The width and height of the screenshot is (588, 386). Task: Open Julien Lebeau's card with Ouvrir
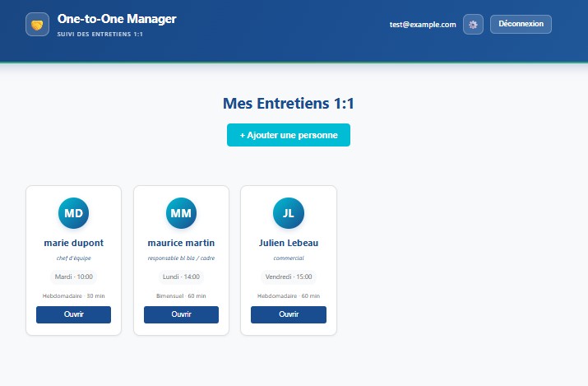point(289,314)
